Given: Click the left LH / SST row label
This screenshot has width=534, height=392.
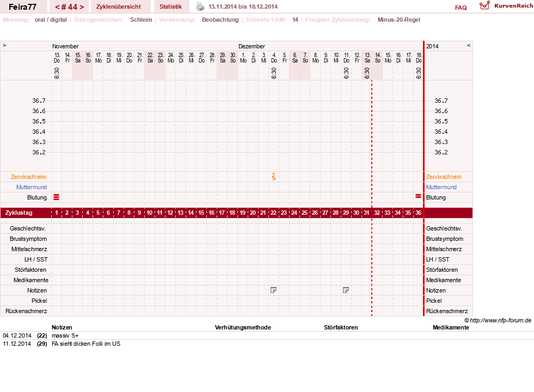Looking at the screenshot, I should pyautogui.click(x=36, y=259).
